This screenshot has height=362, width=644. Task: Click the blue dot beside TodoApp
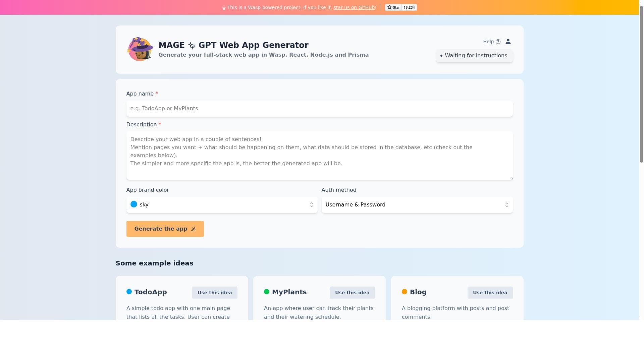pyautogui.click(x=129, y=292)
